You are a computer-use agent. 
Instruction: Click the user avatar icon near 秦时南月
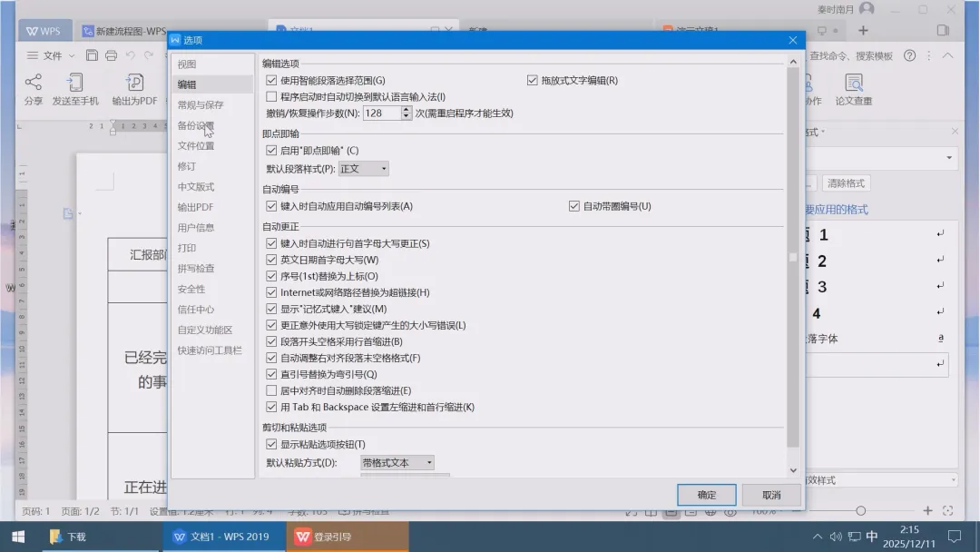tap(867, 9)
